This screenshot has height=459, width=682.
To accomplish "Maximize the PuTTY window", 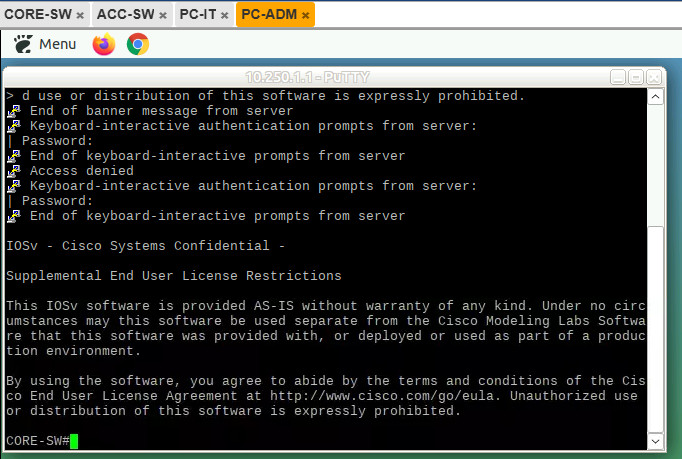I will click(x=636, y=77).
